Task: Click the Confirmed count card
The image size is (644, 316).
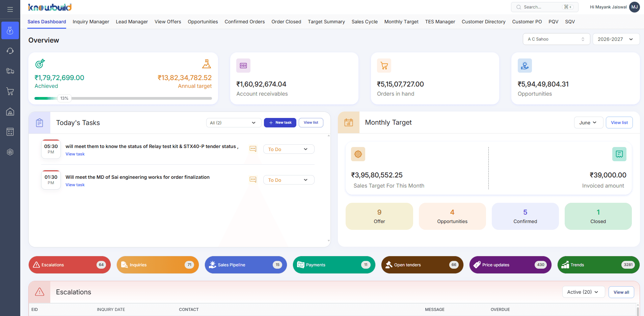Action: coord(525,216)
